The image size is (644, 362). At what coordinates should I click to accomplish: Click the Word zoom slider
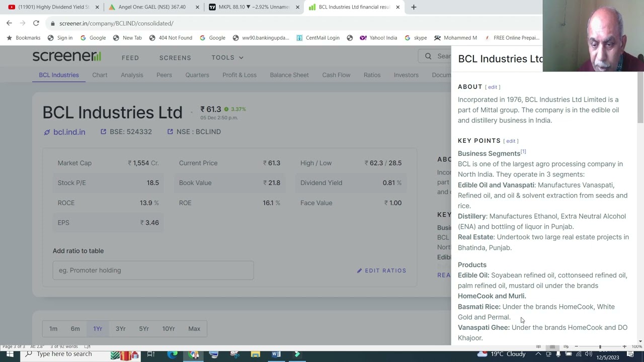coord(600,346)
